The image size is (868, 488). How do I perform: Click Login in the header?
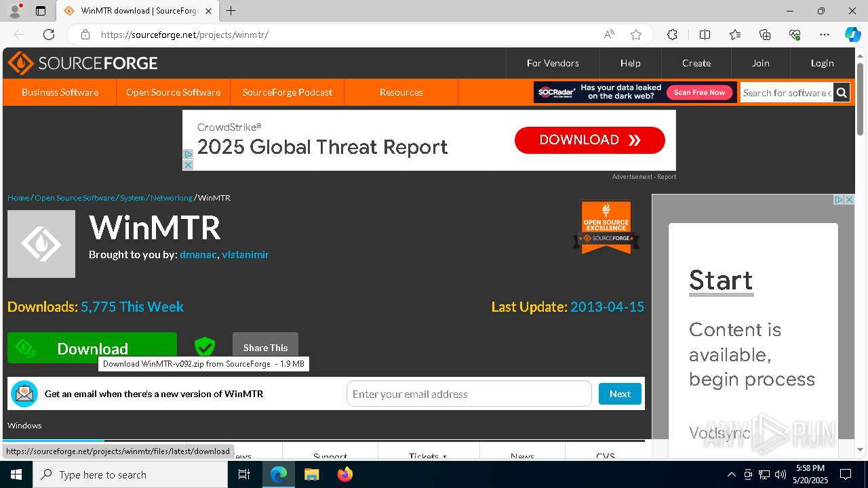coord(822,63)
